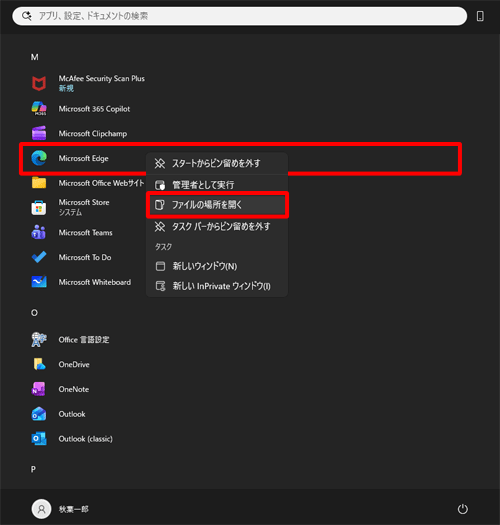Select ファイルの場所を開く in the context menu
This screenshot has height=525, width=500.
217,205
